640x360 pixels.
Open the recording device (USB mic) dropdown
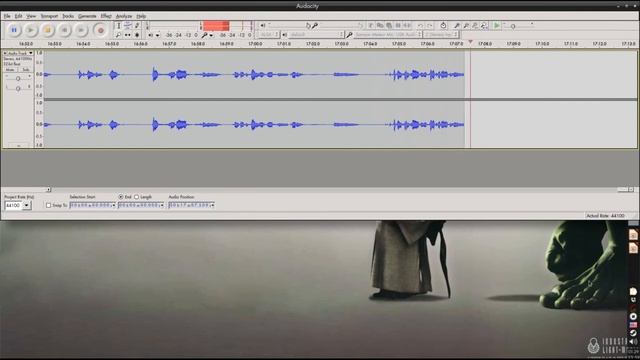pos(387,35)
